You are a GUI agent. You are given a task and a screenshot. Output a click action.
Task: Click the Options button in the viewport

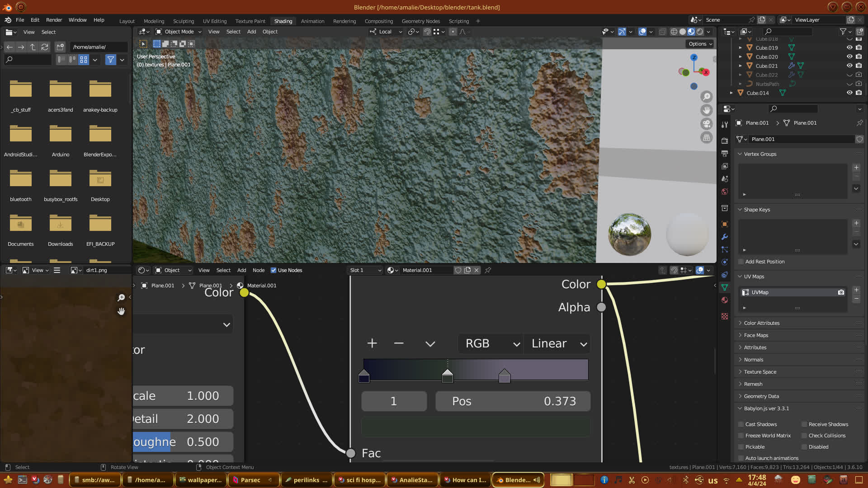click(x=700, y=44)
